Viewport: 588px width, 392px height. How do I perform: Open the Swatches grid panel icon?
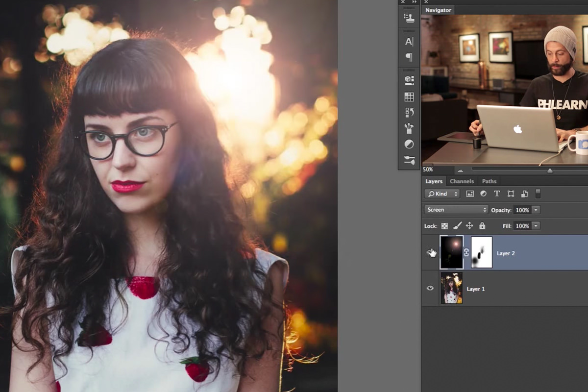coord(409,97)
